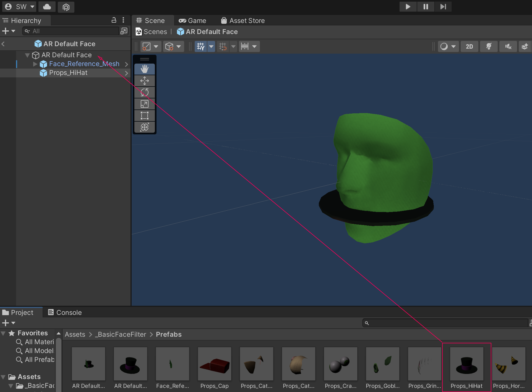Image resolution: width=532 pixels, height=392 pixels.
Task: Switch to the Game tab
Action: point(192,21)
